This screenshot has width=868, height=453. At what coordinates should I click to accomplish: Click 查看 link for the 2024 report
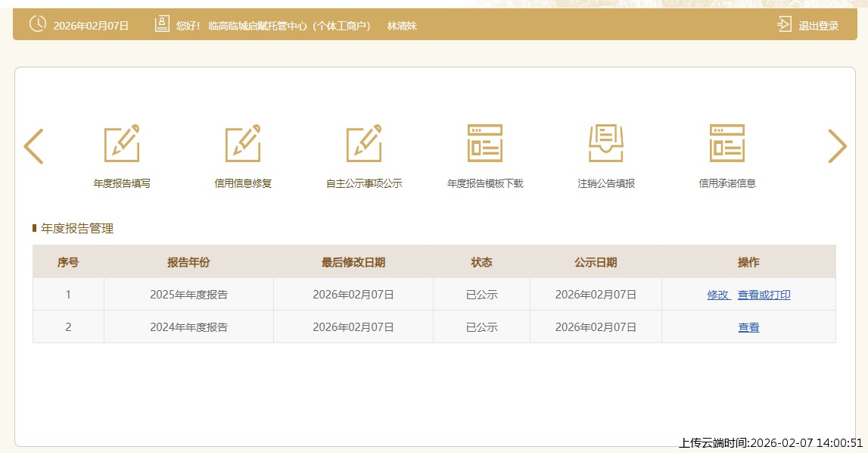coord(748,327)
